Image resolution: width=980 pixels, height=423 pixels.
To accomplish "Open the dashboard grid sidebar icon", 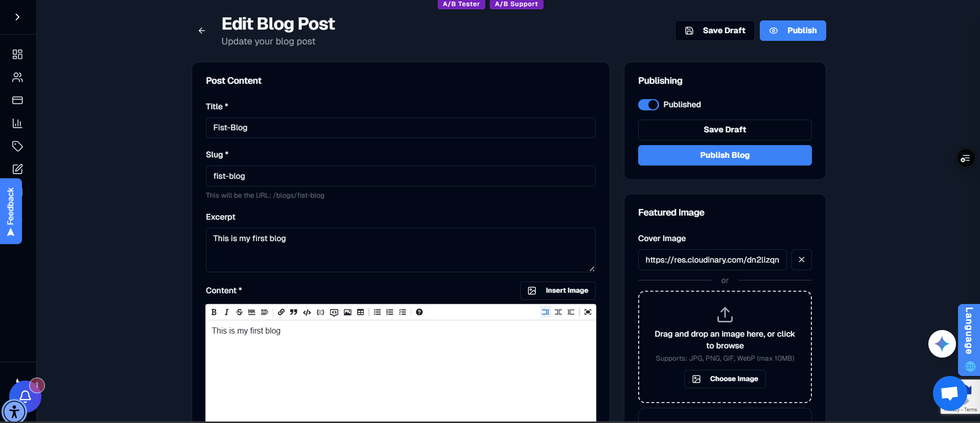I will coord(17,54).
